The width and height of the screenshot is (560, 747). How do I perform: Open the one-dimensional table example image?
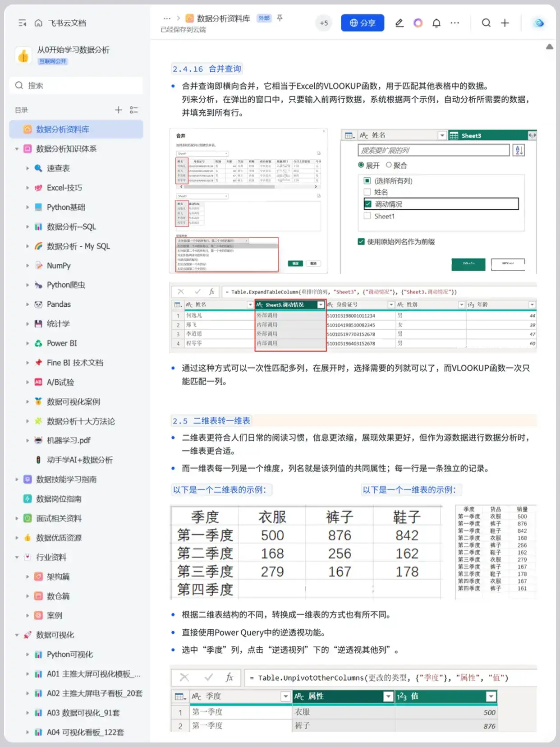point(496,552)
